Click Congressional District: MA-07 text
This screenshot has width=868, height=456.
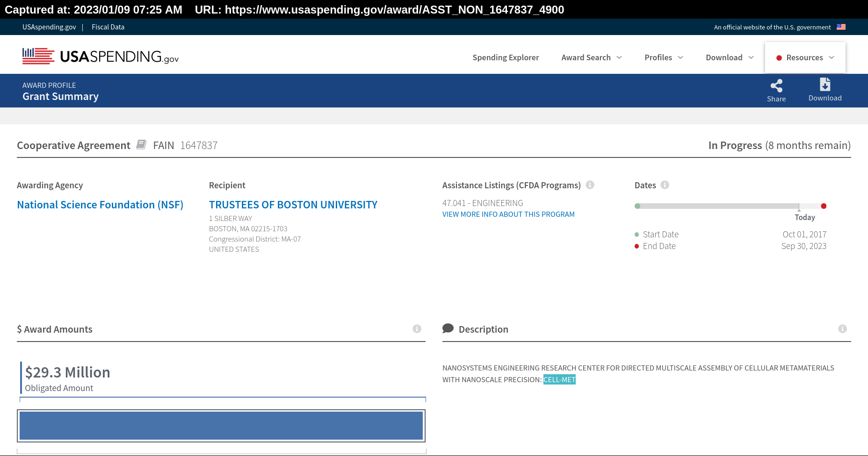[x=255, y=239]
